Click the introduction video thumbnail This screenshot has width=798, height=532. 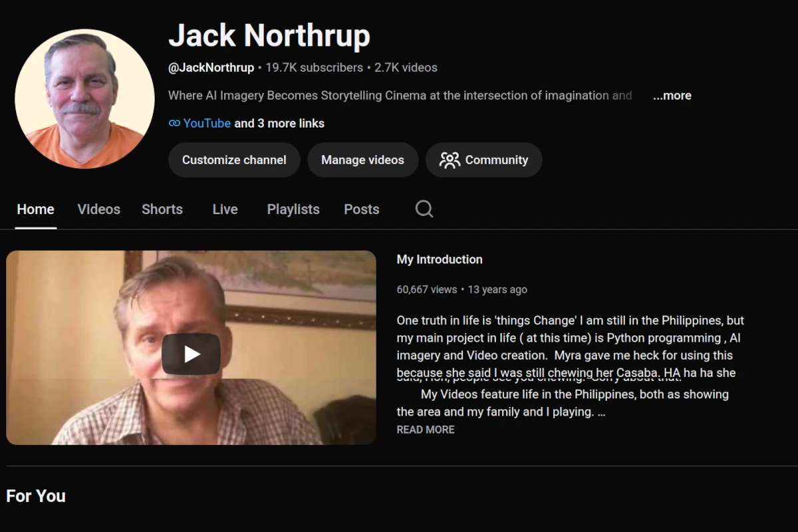(x=191, y=348)
